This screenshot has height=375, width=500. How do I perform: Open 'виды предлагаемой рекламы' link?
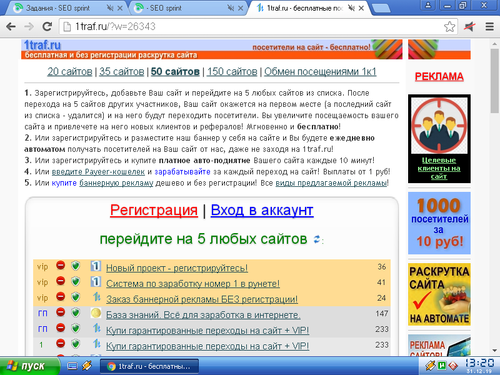(x=331, y=183)
